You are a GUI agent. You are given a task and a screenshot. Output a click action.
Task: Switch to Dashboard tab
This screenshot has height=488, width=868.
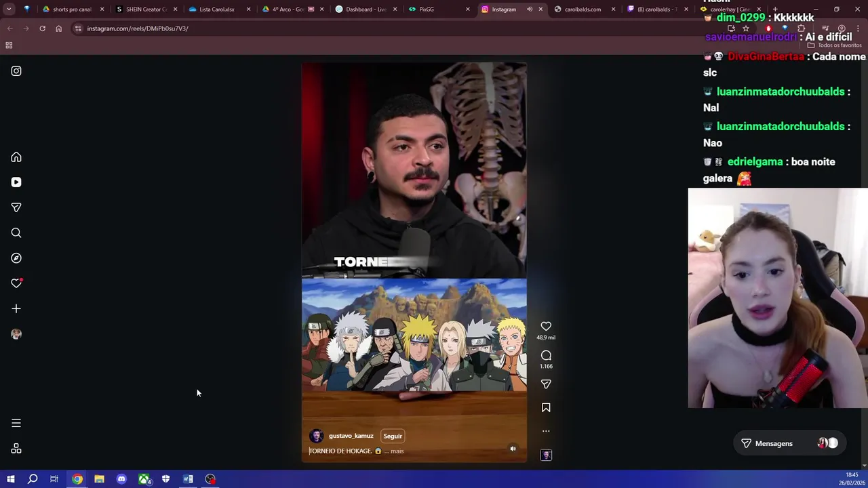366,9
